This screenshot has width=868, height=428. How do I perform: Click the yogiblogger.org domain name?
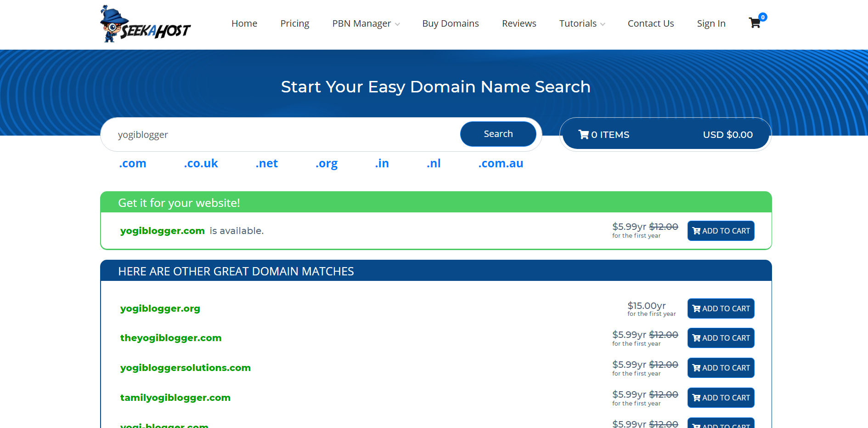[160, 308]
